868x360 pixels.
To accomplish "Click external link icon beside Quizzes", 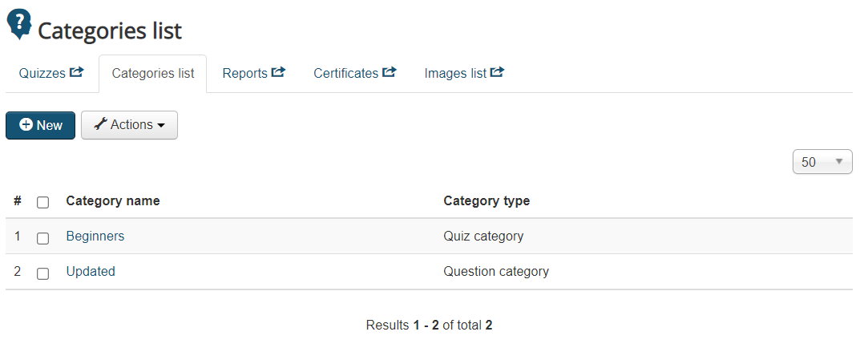I will 77,72.
